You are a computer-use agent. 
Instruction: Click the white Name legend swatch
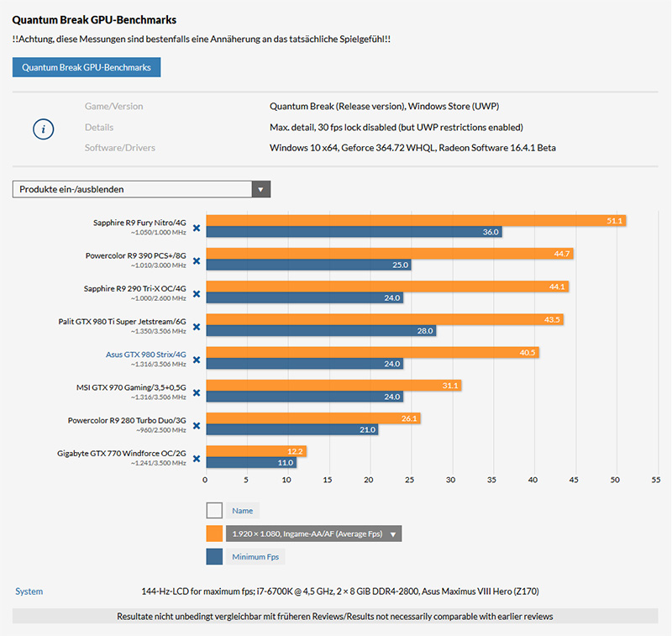(x=214, y=511)
